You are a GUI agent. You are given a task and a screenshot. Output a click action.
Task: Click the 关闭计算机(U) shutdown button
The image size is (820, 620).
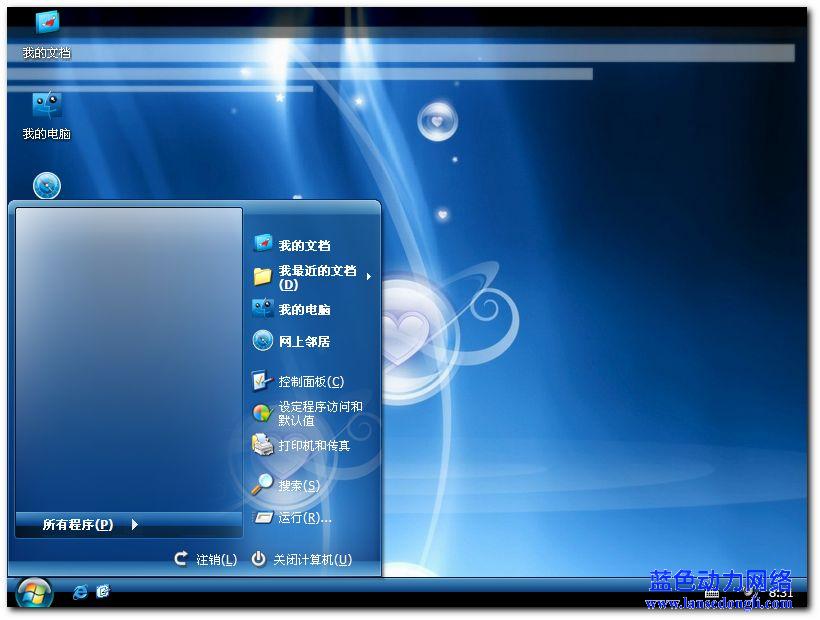click(302, 559)
